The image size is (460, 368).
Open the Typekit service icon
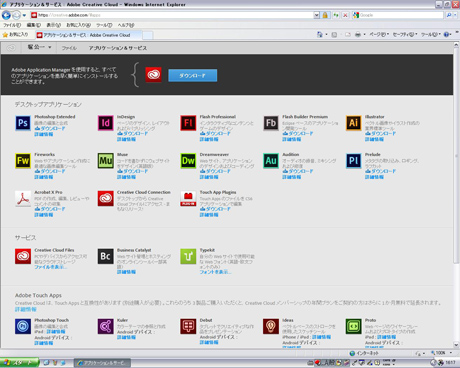click(x=188, y=256)
